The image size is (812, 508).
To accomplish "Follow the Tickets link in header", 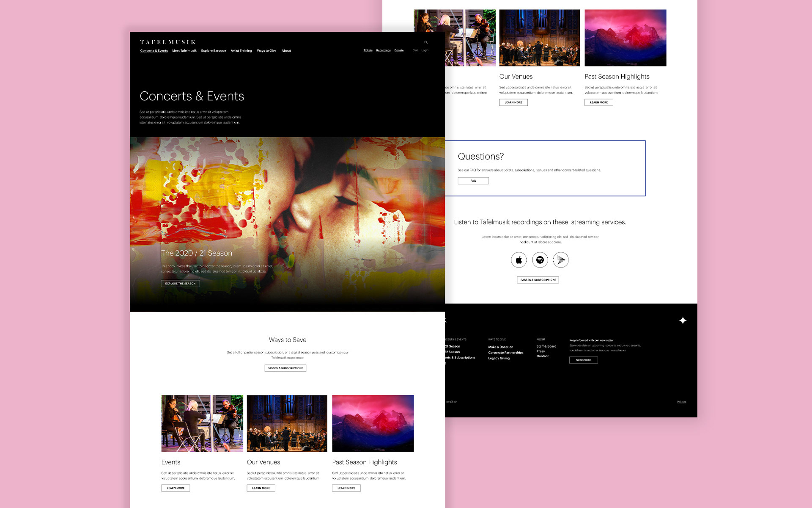I will [368, 50].
